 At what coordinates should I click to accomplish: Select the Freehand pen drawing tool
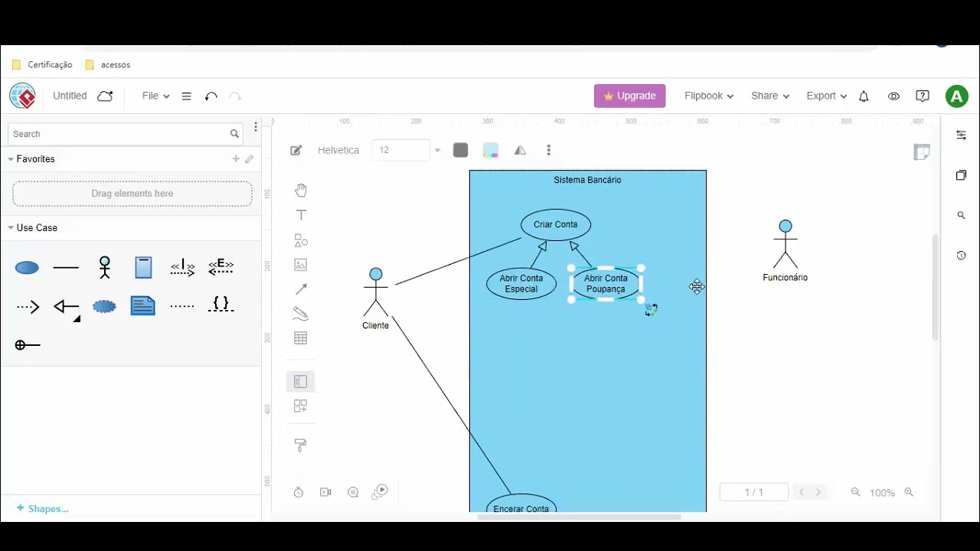(301, 314)
